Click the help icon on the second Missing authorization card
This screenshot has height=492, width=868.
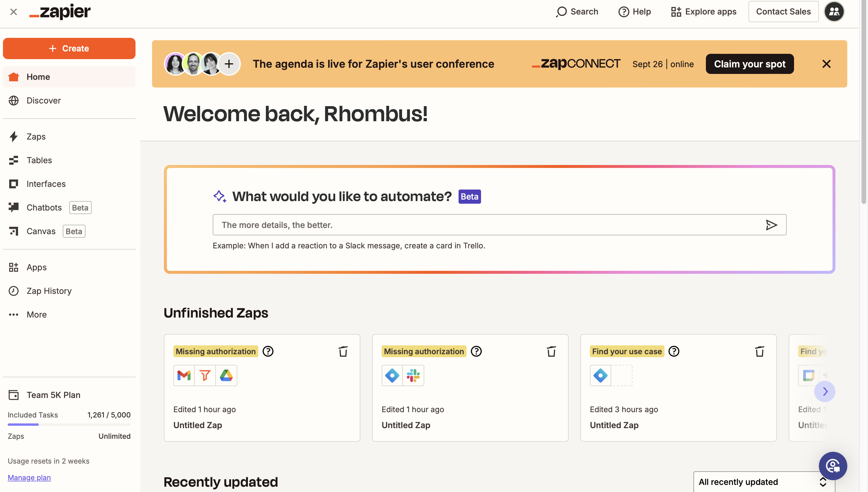pyautogui.click(x=476, y=352)
